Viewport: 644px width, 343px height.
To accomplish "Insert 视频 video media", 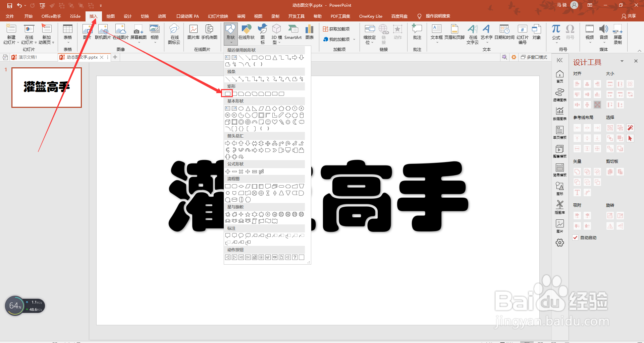I will click(589, 34).
